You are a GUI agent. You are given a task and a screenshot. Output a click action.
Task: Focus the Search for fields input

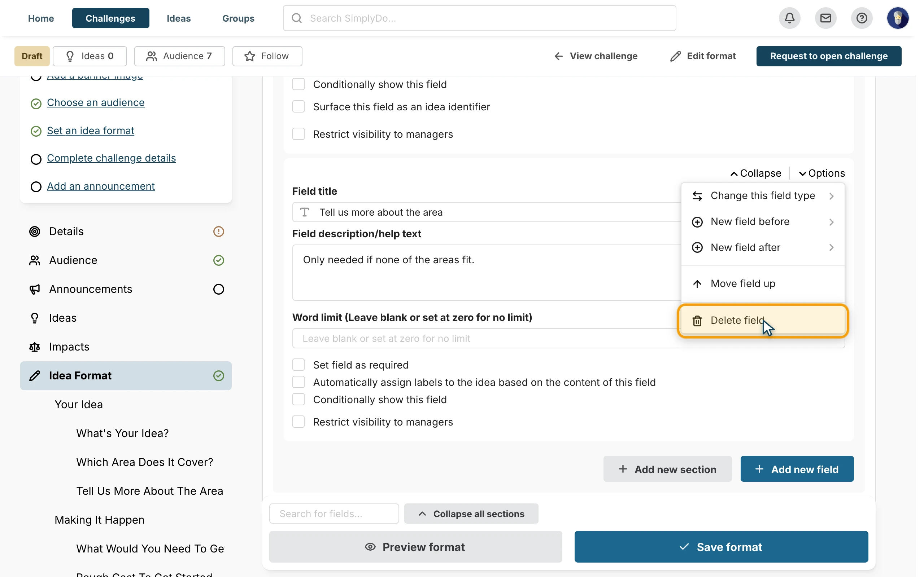click(334, 514)
